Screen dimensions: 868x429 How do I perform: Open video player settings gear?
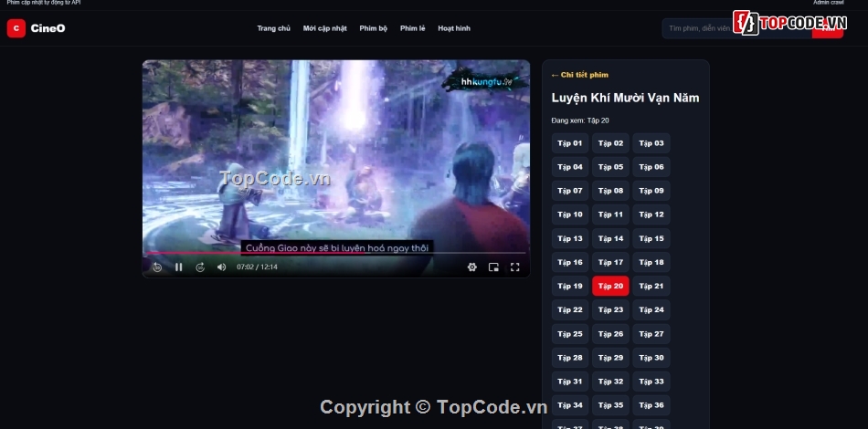point(471,267)
